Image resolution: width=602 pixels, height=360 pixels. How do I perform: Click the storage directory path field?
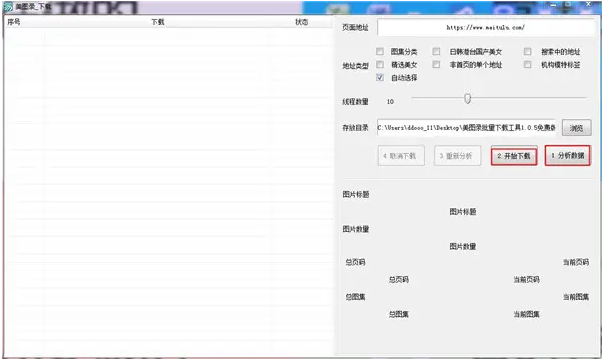pyautogui.click(x=466, y=127)
